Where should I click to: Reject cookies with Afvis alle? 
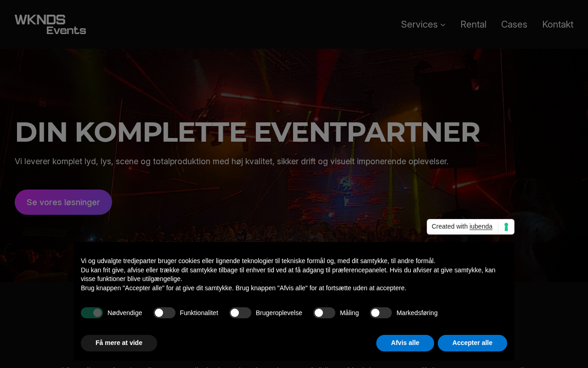tap(405, 343)
